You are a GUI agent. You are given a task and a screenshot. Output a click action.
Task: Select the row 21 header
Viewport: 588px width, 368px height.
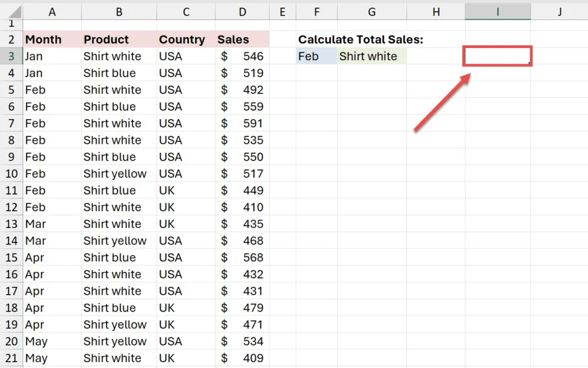coord(11,358)
